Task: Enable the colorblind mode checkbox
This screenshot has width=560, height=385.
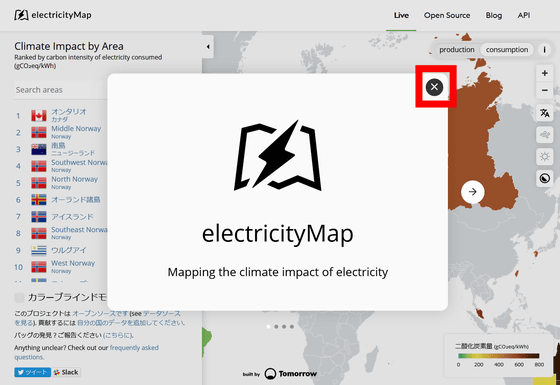Action: (19, 297)
